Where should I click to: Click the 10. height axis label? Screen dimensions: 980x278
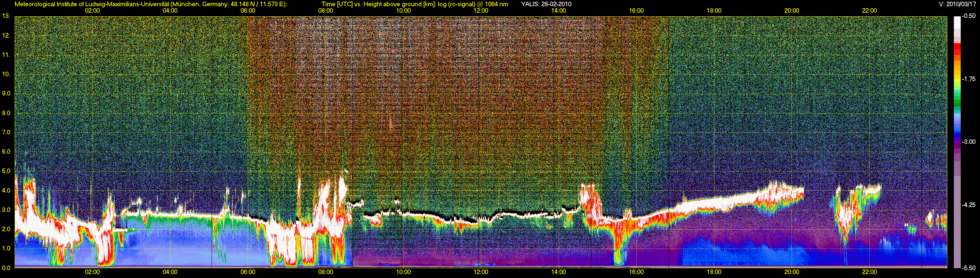6,74
